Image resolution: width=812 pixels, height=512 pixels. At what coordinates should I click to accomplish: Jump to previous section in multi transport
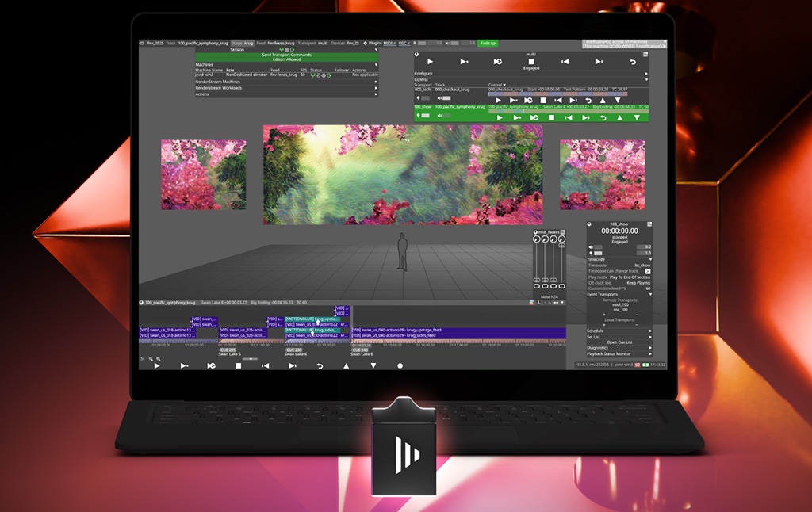click(565, 62)
